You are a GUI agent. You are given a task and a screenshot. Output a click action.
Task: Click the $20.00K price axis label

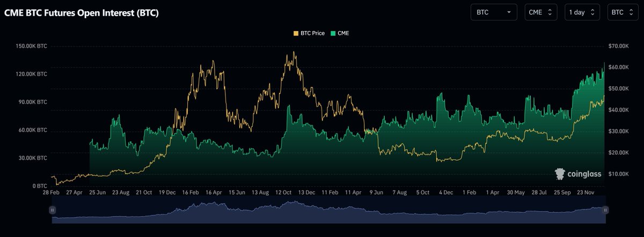(x=619, y=153)
